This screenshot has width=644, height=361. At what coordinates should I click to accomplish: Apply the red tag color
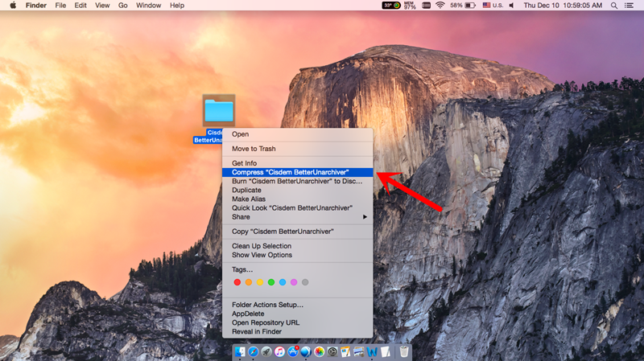click(x=237, y=282)
